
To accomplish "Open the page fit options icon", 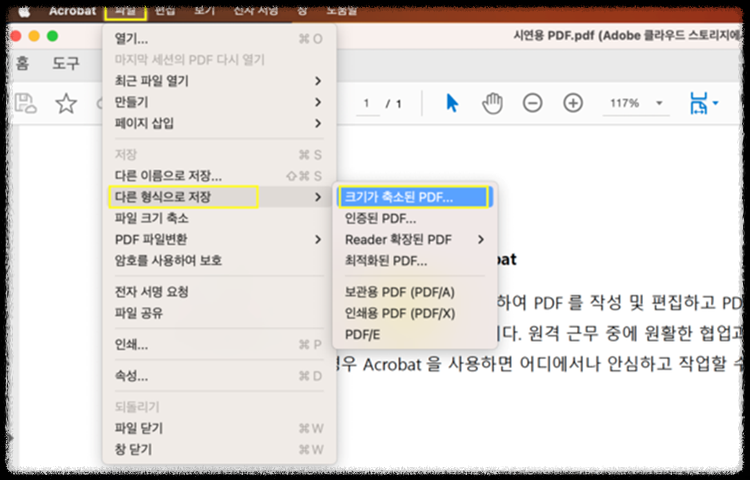I will [x=704, y=103].
